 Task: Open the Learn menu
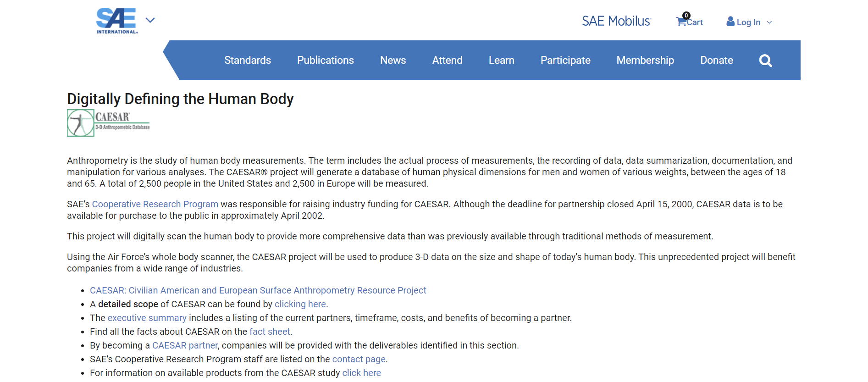[502, 60]
